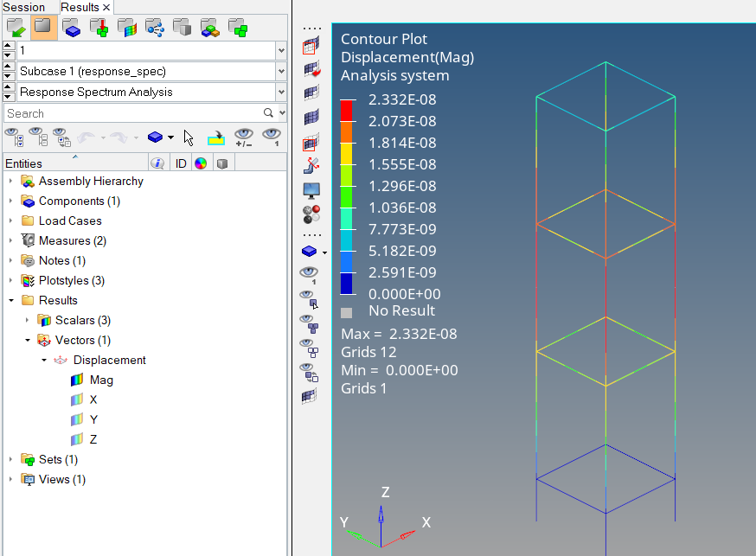
Task: Toggle the first Show/Hide eye in Entities toolbar
Action: 12,137
